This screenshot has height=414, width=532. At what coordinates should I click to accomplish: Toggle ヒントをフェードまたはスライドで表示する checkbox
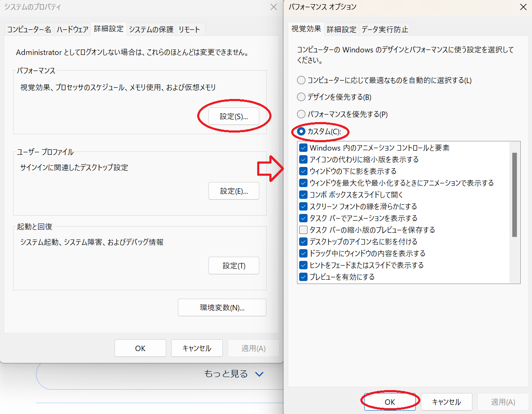coord(303,265)
